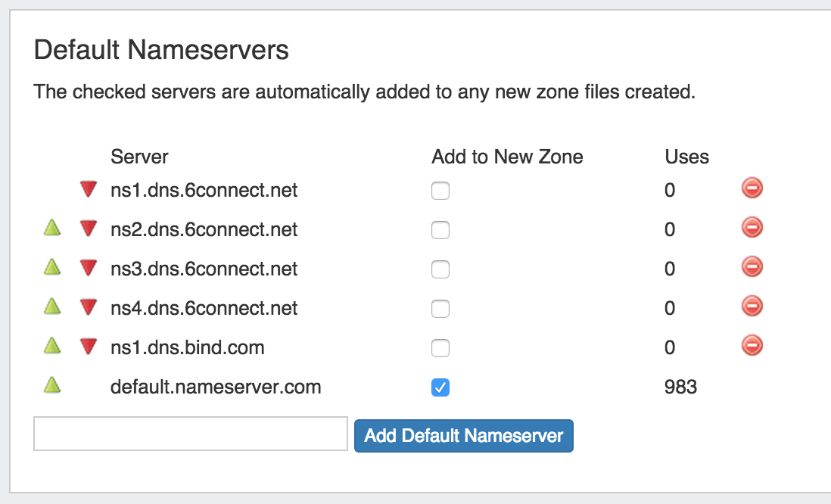Move ns2.dns.6connect.net up one position
831x504 pixels.
[x=51, y=229]
